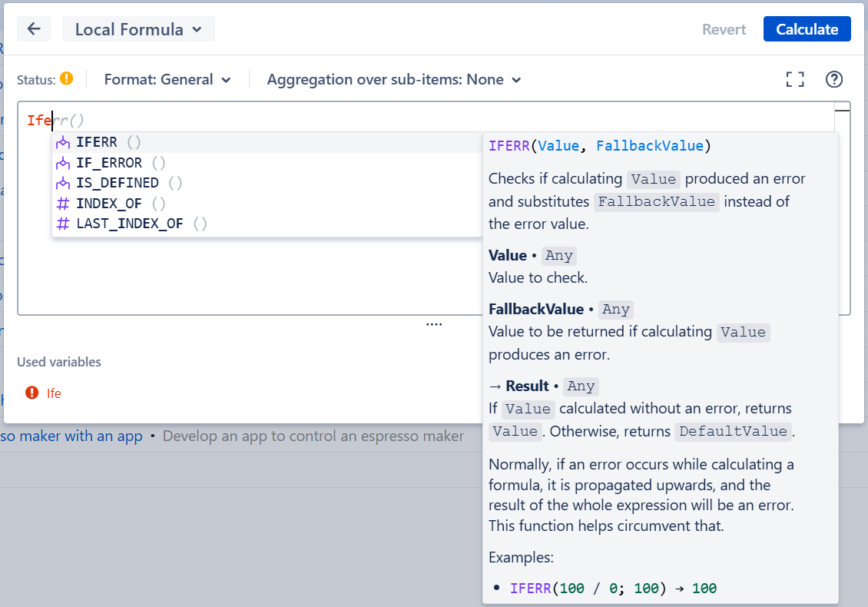The image size is (868, 607).
Task: Click the Calculate button
Action: coord(807,28)
